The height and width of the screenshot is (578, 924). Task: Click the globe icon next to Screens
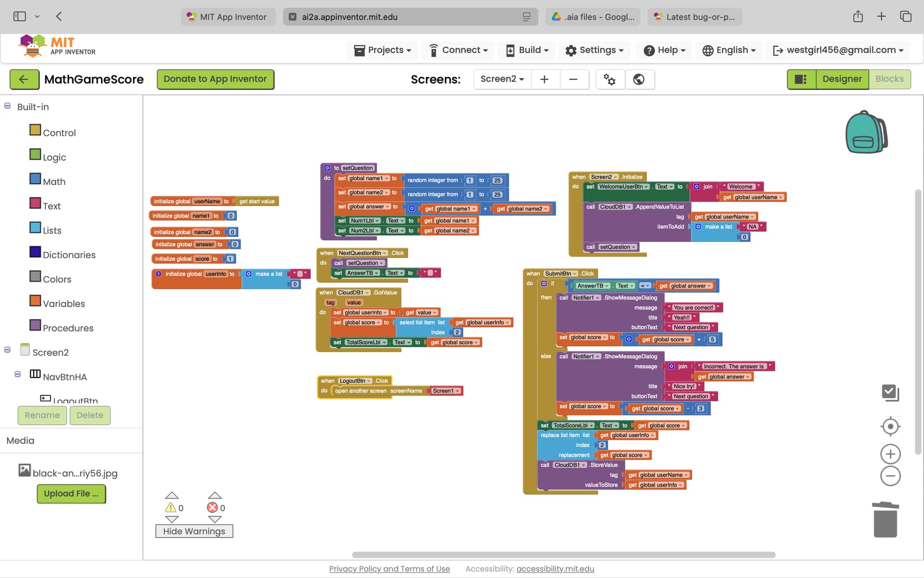639,79
